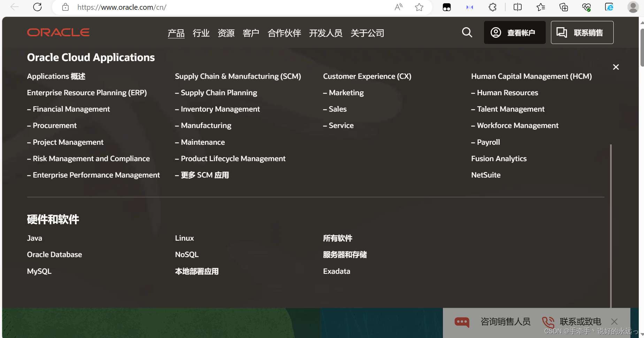Open the 开发人员 menu
Screen dimensions: 644x338
pyautogui.click(x=325, y=33)
